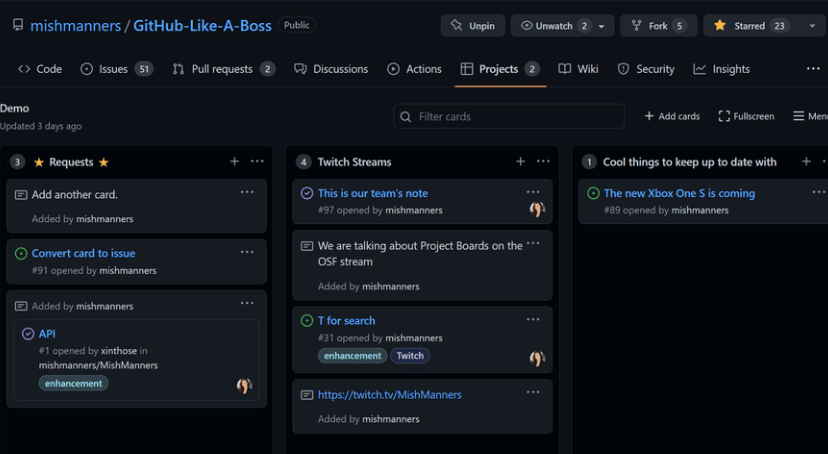Image resolution: width=828 pixels, height=454 pixels.
Task: Follow the https://twitch.tv/MishManners link
Action: (x=390, y=395)
